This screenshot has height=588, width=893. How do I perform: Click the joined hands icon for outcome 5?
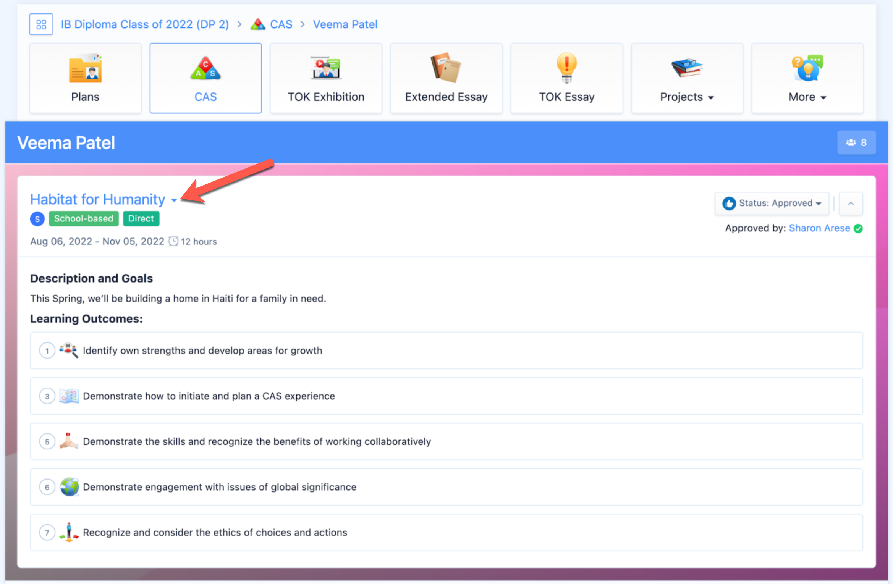point(69,442)
